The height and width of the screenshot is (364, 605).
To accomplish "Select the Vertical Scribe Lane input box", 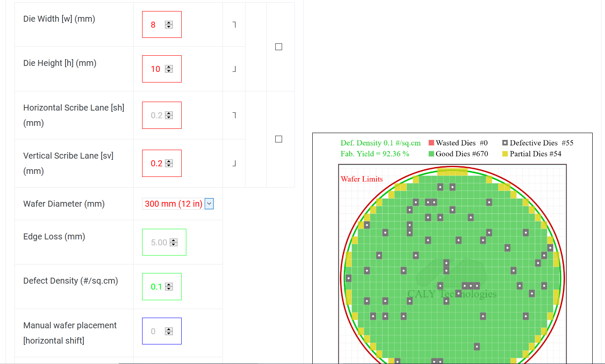I will tap(162, 163).
